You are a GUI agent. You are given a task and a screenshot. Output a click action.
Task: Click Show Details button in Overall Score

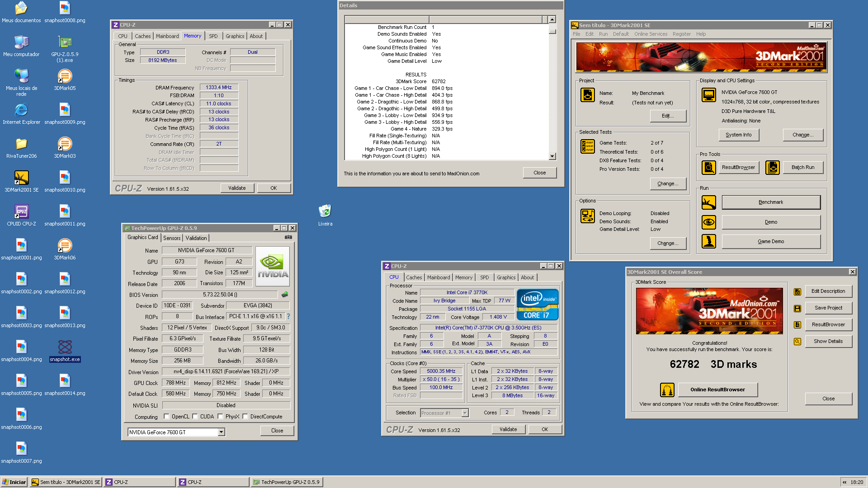828,342
